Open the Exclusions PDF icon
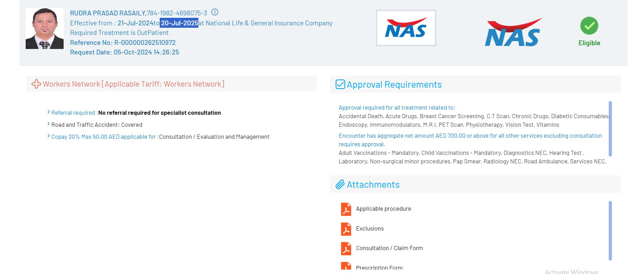The image size is (644, 274). coord(346,229)
